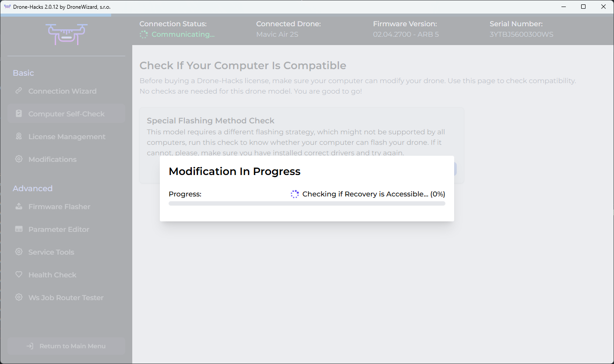Click the modification progress bar
This screenshot has height=364, width=614.
click(307, 203)
